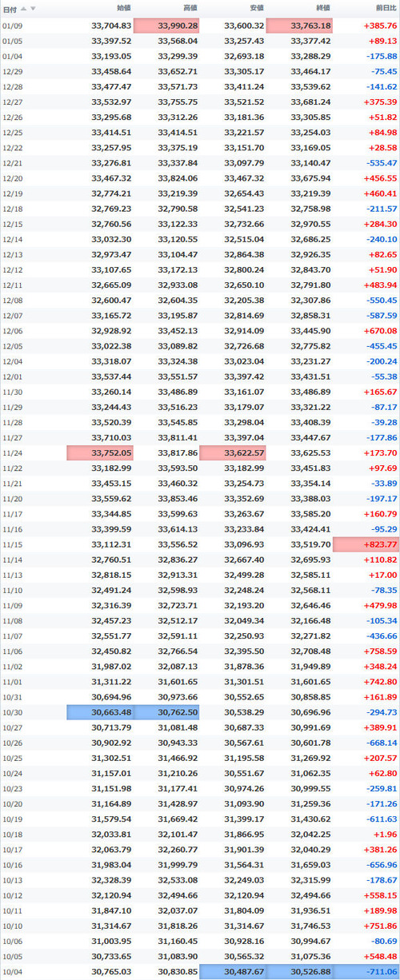The height and width of the screenshot is (980, 400).
Task: Click the highlighted high 30,762.50 on 10/30
Action: 166,711
